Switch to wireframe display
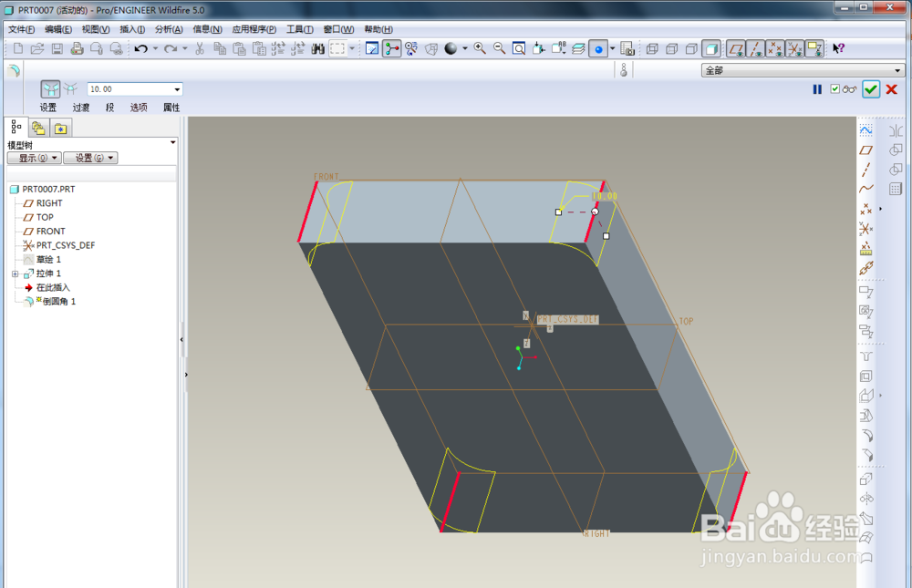Viewport: 912px width, 588px height. (652, 49)
